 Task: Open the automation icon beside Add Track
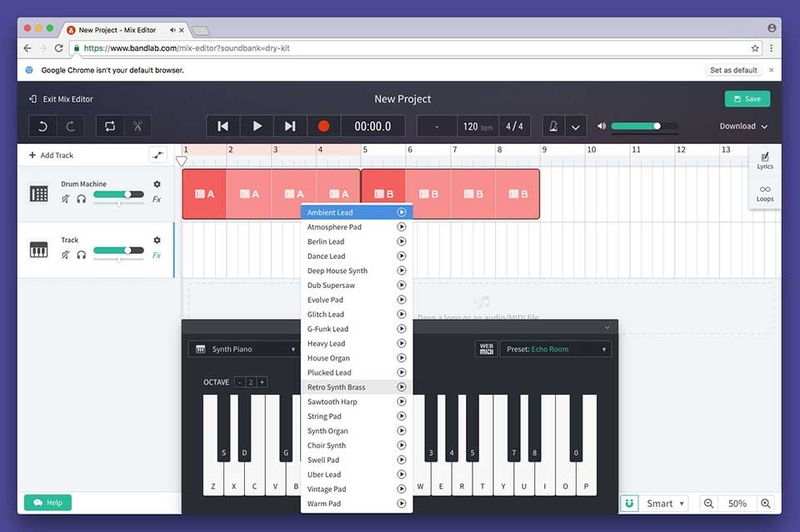click(158, 155)
